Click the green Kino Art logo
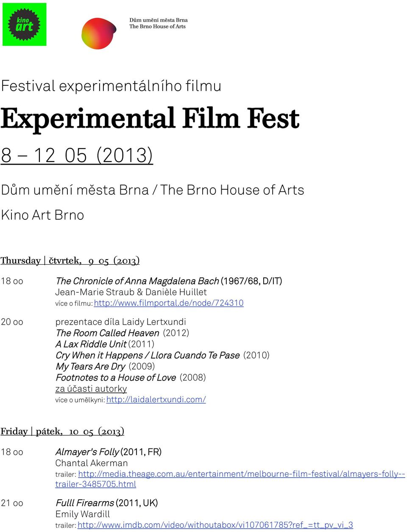Image resolution: width=407 pixels, height=532 pixels. (24, 24)
